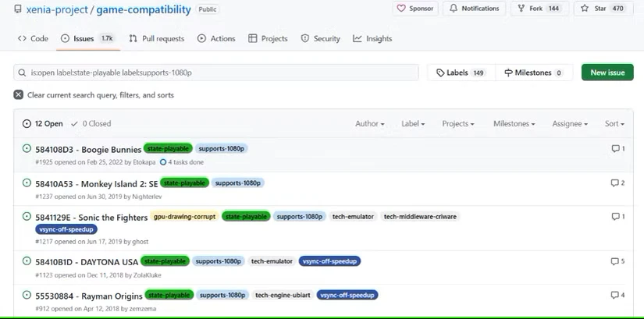Open comments icon on Sonic the Fighters row
Viewport: 644px width, 319px height.
pos(615,216)
